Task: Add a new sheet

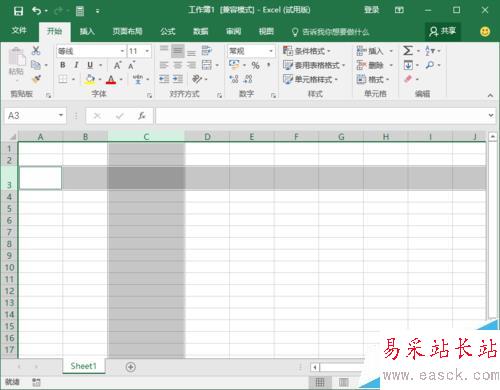Action: (131, 367)
